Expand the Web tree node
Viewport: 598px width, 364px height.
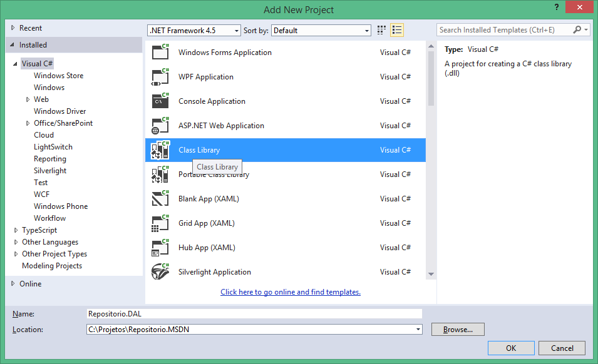[x=28, y=99]
